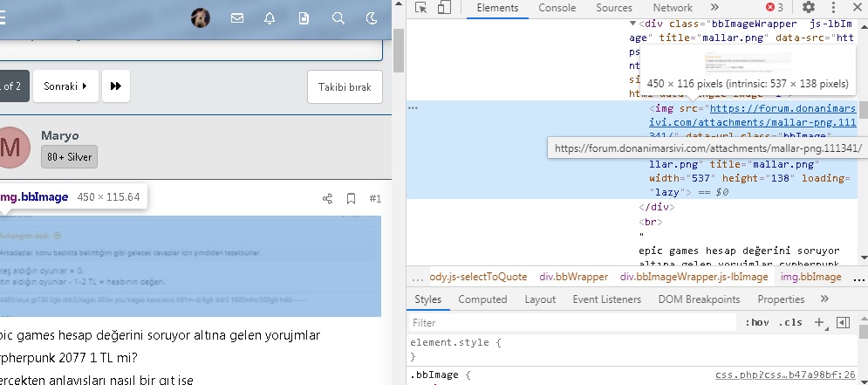Viewport: 868px width, 385px height.
Task: Switch to the Console tab
Action: point(557,8)
